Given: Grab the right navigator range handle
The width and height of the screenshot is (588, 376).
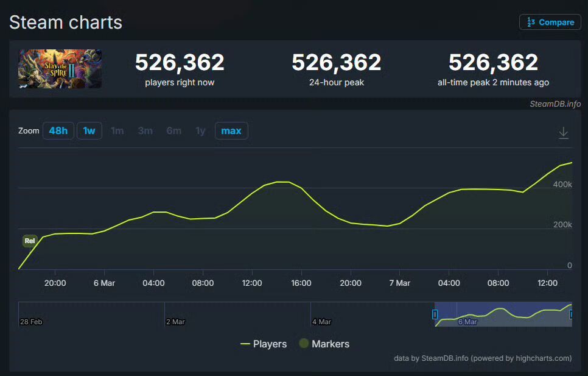Looking at the screenshot, I should [571, 314].
